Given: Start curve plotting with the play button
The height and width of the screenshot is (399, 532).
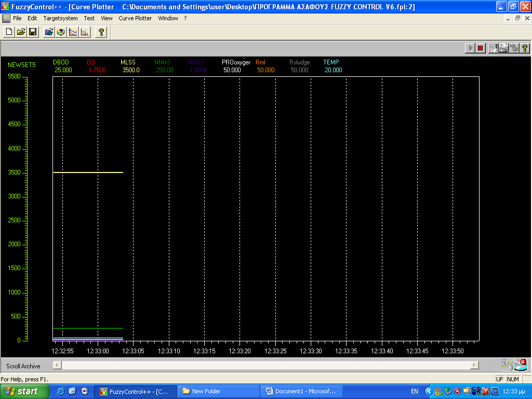Looking at the screenshot, I should [470, 48].
